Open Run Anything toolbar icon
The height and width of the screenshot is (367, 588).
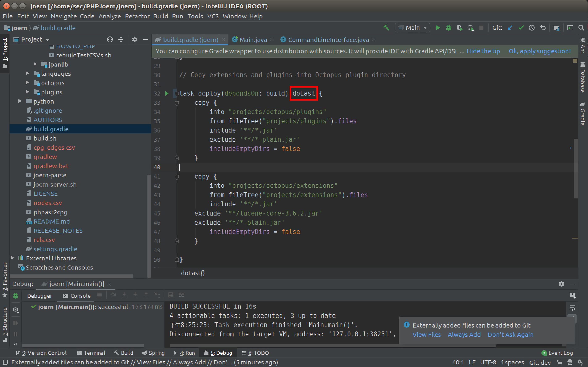click(570, 28)
